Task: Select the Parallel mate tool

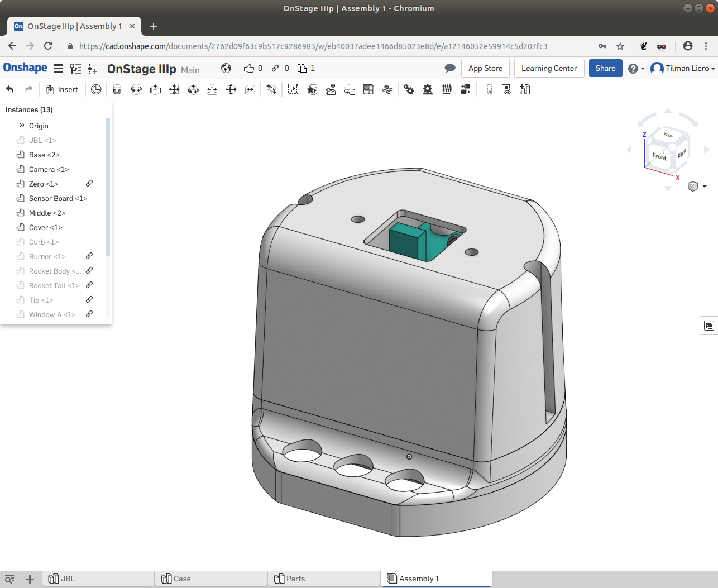Action: tap(250, 89)
